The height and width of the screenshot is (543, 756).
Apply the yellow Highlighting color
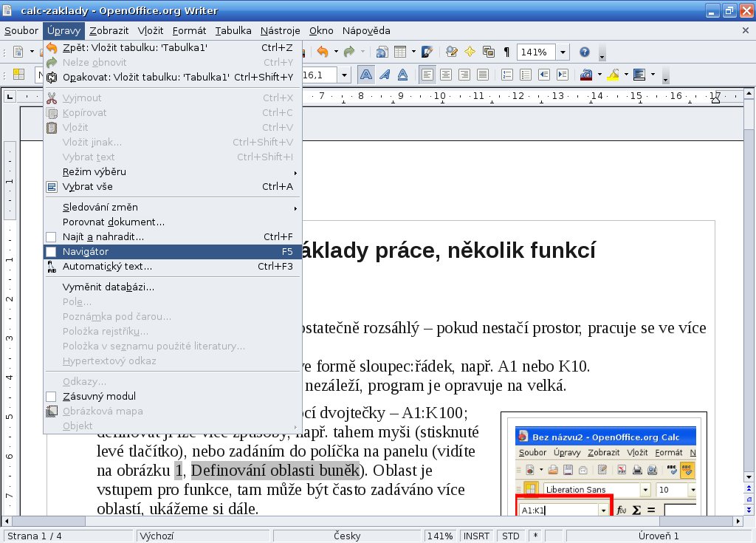click(613, 75)
